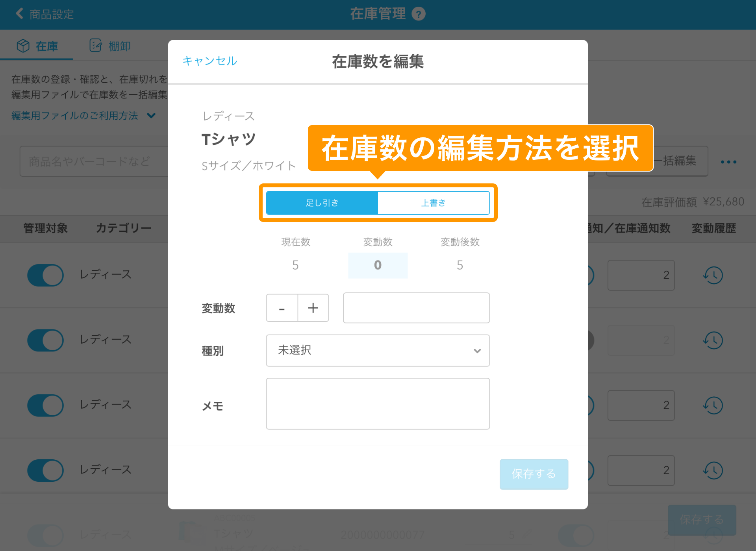
Task: Toggle second レディース management switch
Action: 45,340
